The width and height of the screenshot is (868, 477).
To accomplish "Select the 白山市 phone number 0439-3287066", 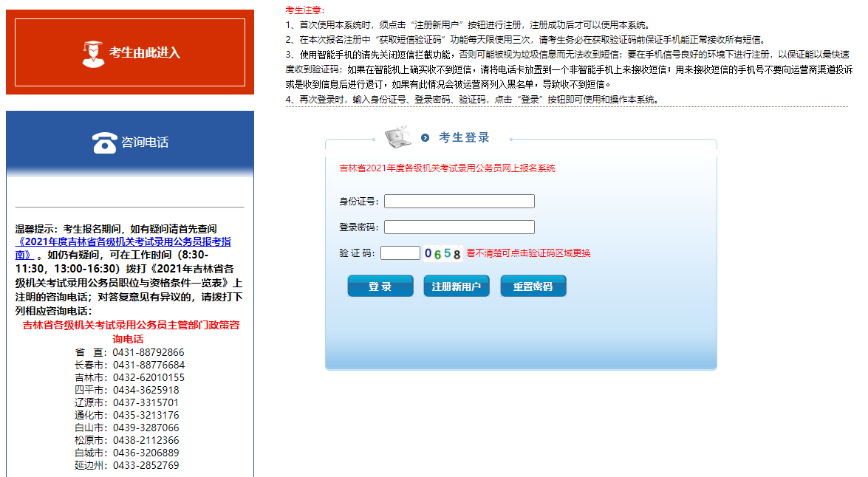I will pos(146,428).
